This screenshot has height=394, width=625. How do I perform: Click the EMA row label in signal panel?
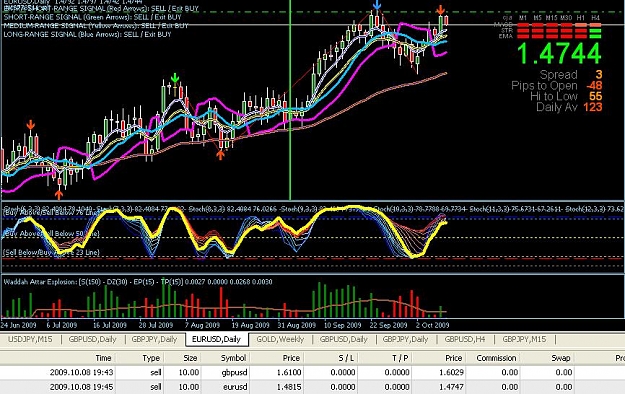[505, 36]
